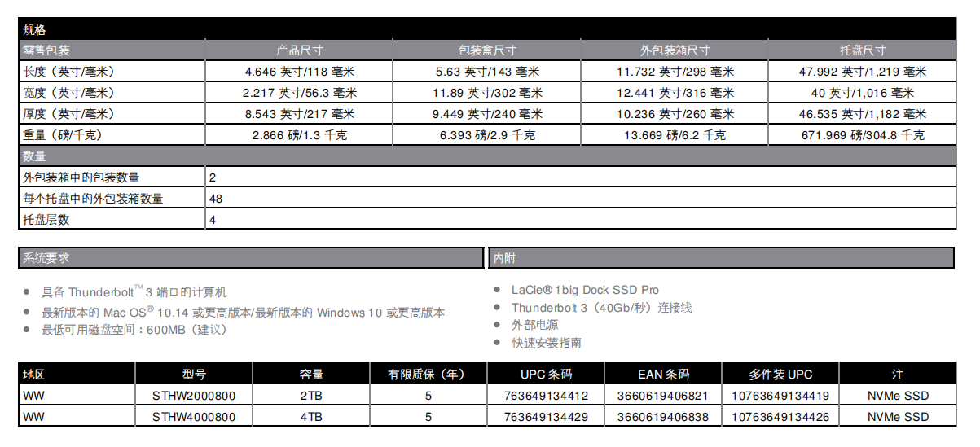Select the 4.646 英寸/118 毫米 length cell
980x447 pixels.
point(299,72)
